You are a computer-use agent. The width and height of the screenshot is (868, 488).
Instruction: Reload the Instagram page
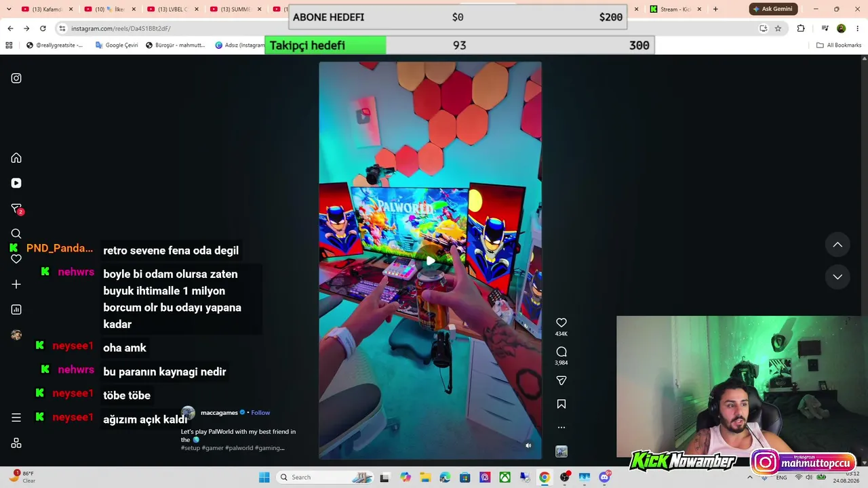pos(43,28)
